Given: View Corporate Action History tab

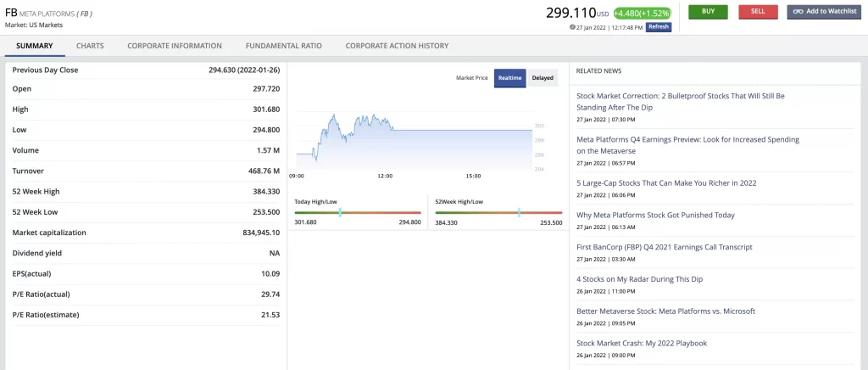Looking at the screenshot, I should pos(397,46).
